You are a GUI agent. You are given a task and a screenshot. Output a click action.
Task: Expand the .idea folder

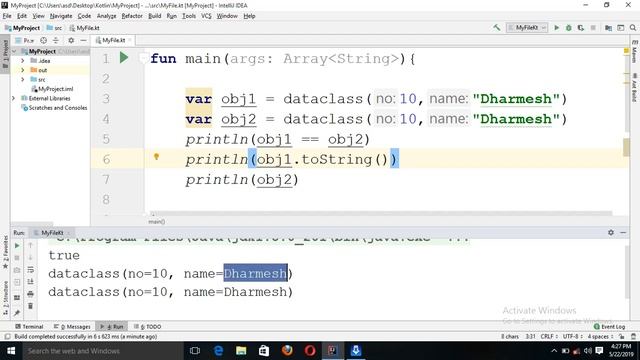click(23, 61)
